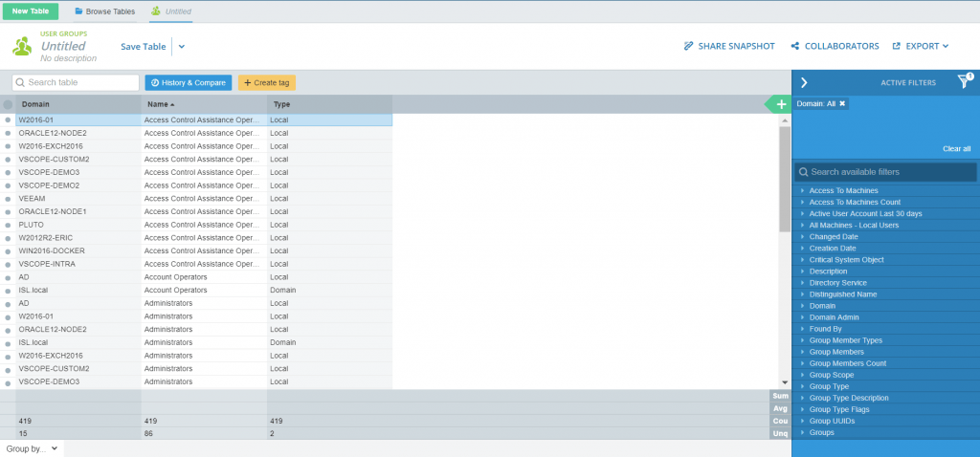Switch to the Untitled tab

pyautogui.click(x=171, y=11)
